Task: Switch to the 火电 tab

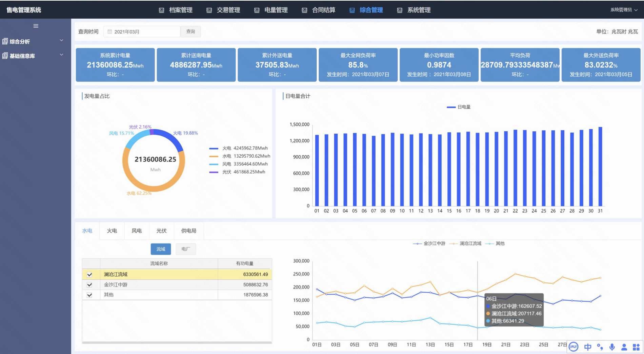Action: [112, 231]
